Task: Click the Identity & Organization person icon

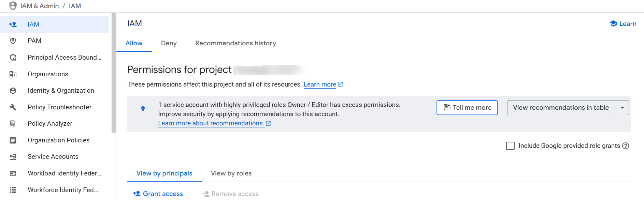Action: pos(13,91)
